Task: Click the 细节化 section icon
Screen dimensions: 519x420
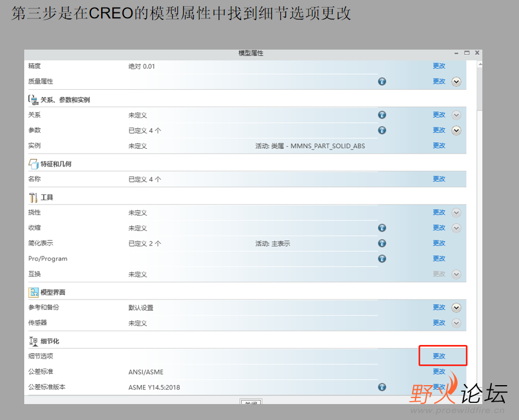Action: pos(33,341)
